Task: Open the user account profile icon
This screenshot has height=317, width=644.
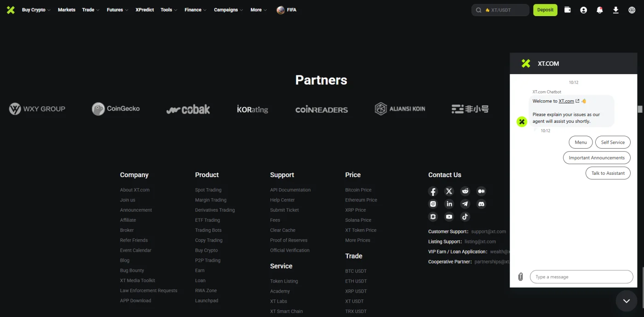Action: (584, 10)
